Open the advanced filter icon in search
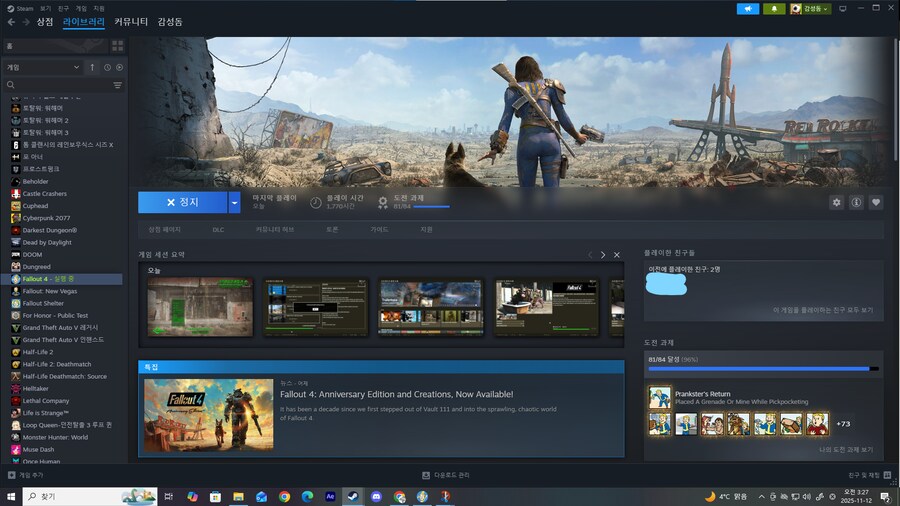900x506 pixels. click(117, 85)
